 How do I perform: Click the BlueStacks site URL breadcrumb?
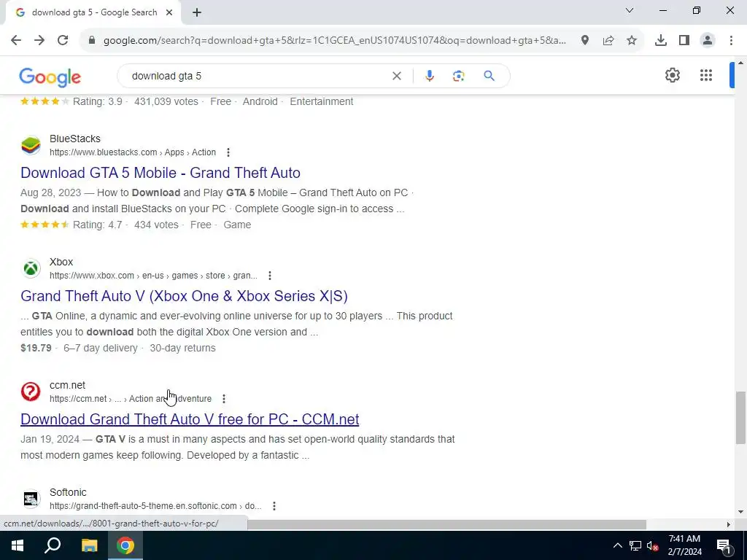133,152
